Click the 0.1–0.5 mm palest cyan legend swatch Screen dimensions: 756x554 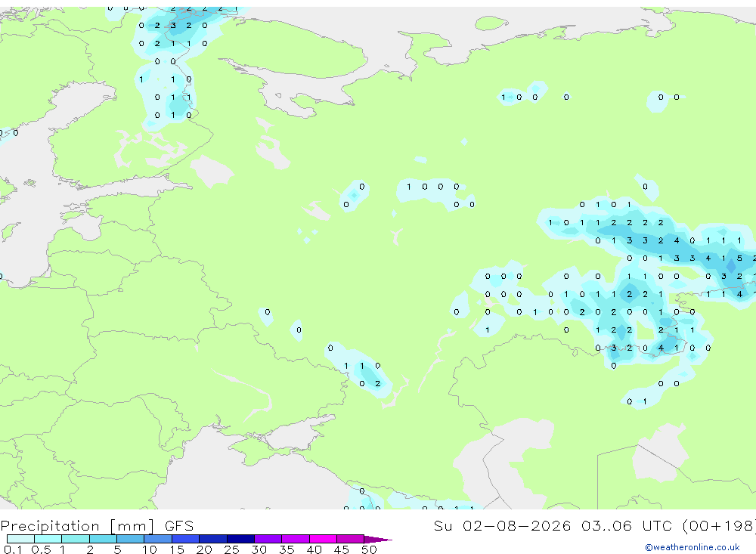[20, 539]
